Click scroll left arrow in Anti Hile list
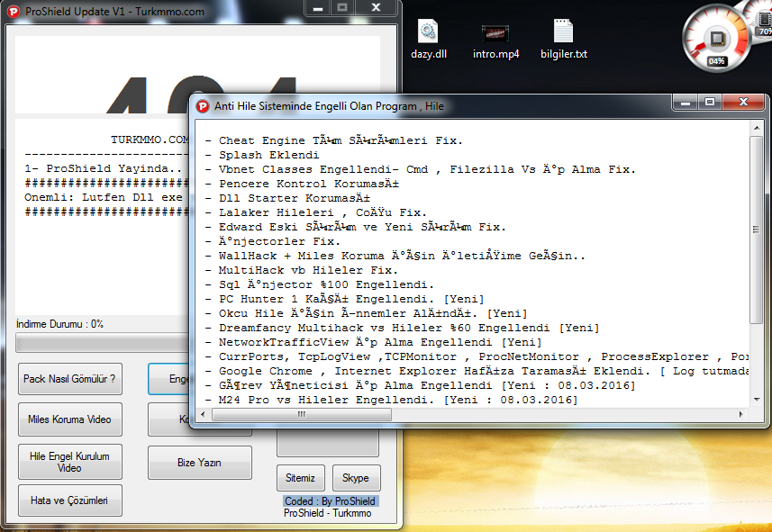772x532 pixels. point(203,414)
